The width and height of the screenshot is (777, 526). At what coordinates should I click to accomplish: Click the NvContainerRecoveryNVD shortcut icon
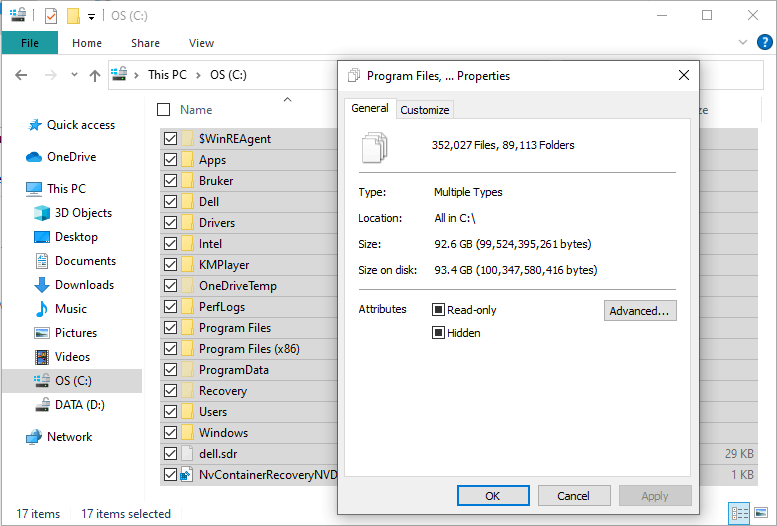pyautogui.click(x=186, y=475)
